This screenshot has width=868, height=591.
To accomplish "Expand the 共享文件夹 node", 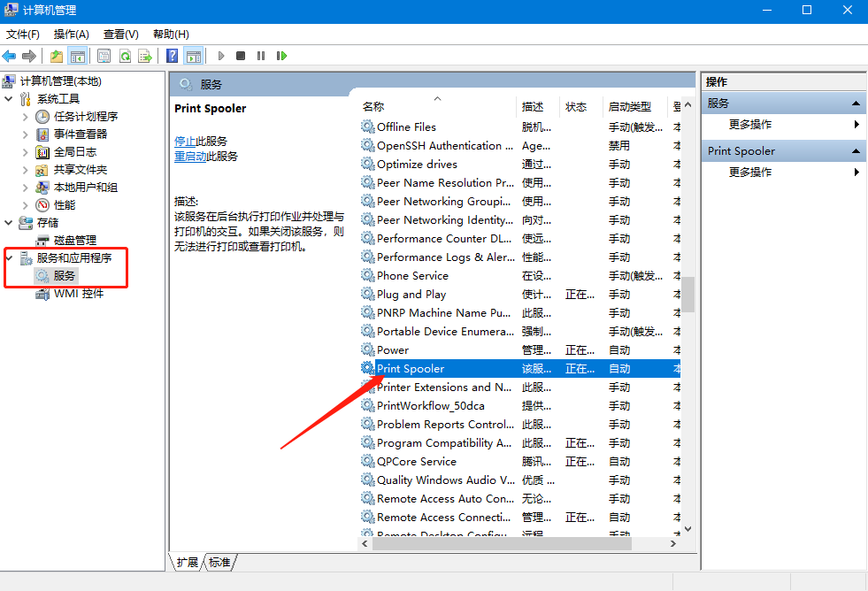I will pos(26,170).
